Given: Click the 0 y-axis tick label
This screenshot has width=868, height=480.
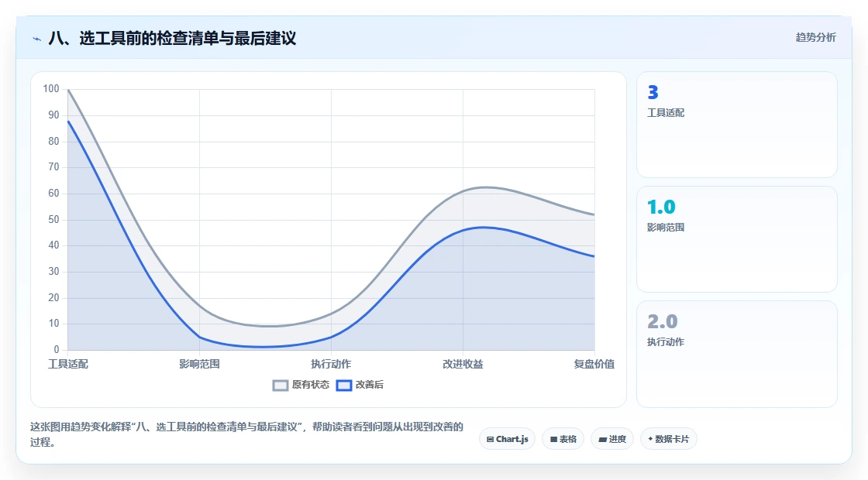Looking at the screenshot, I should 57,349.
